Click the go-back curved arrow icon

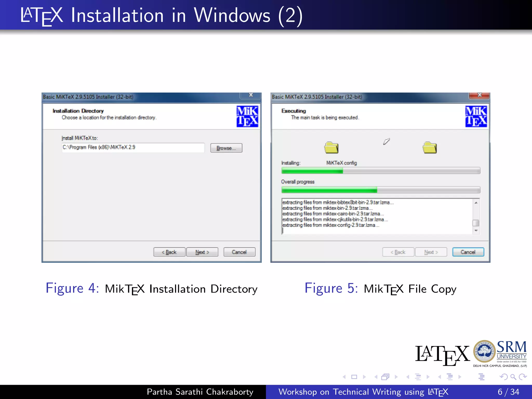coord(504,377)
